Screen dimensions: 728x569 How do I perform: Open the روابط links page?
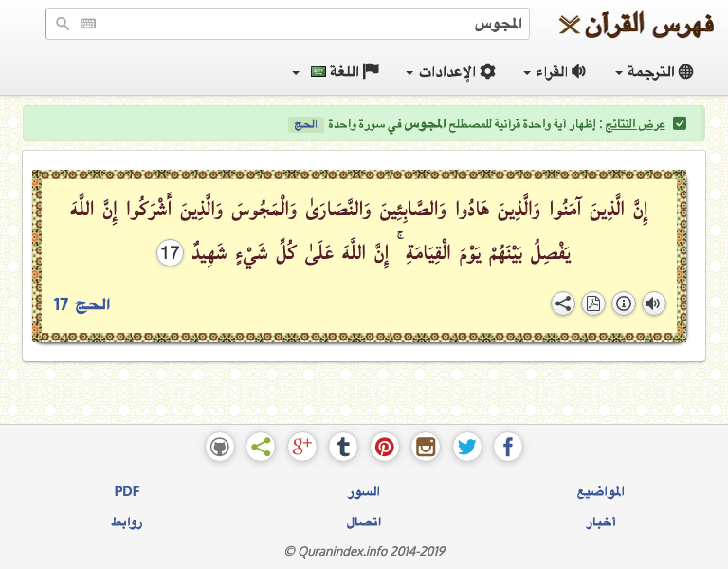point(127,523)
